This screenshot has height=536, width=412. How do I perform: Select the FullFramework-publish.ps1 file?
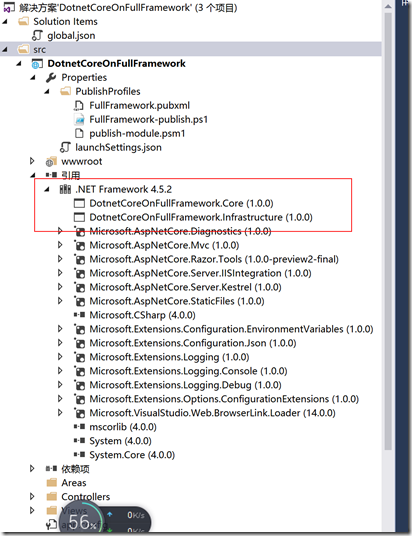click(149, 120)
